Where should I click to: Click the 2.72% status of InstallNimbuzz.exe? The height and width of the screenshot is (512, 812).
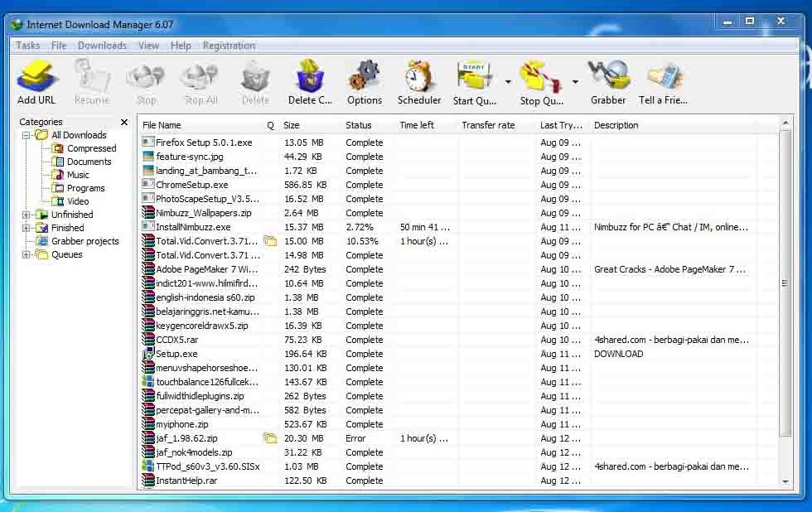(x=360, y=227)
